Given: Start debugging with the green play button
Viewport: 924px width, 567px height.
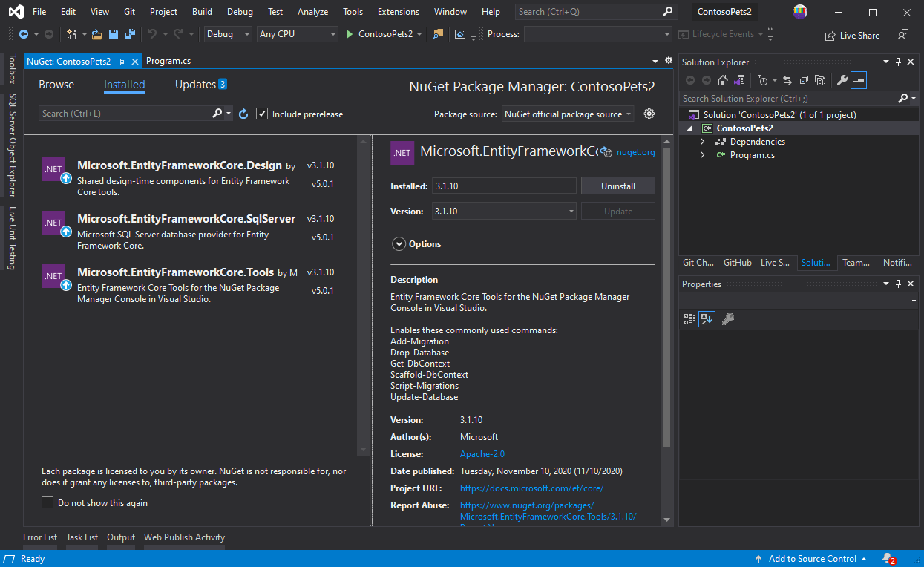Looking at the screenshot, I should (350, 34).
